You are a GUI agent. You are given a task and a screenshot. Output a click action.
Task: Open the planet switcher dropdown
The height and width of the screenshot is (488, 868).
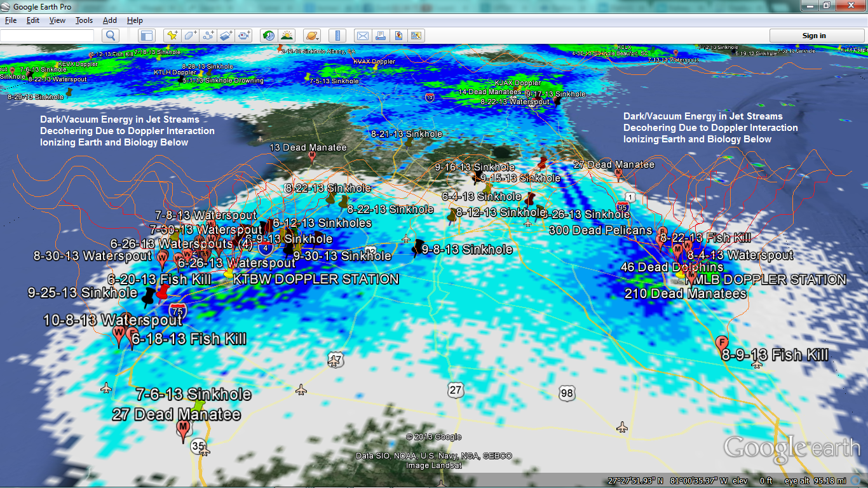312,36
